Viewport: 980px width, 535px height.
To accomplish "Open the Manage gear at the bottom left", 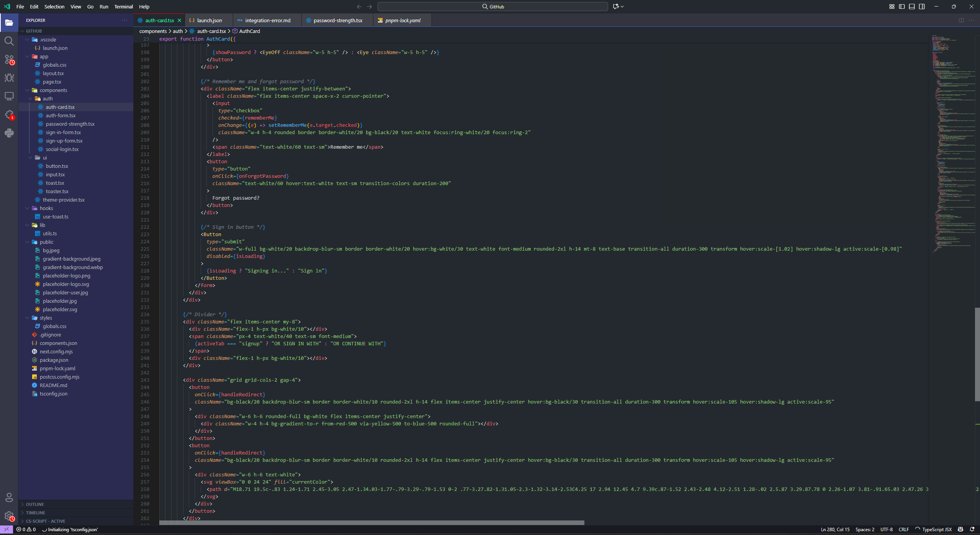I will point(9,516).
